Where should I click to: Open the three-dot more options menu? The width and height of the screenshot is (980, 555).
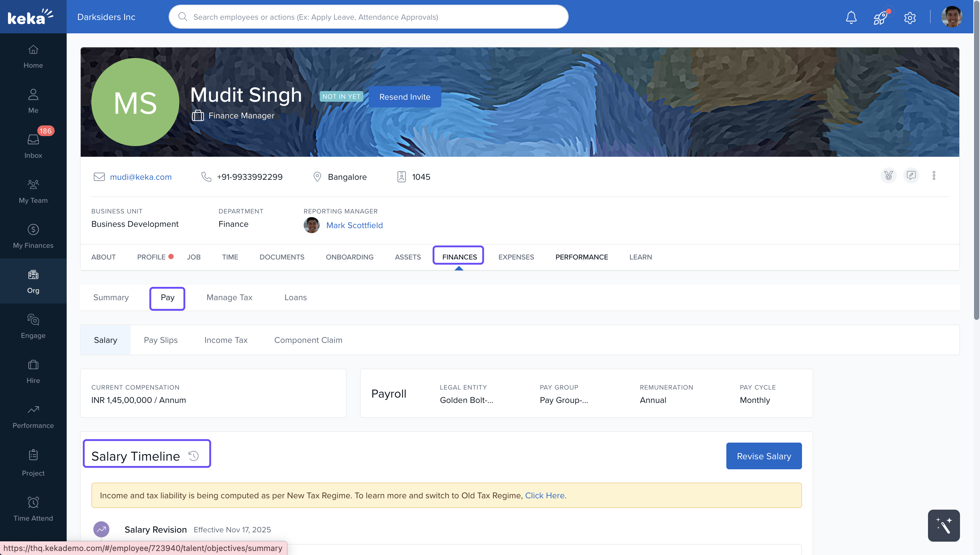click(x=934, y=176)
